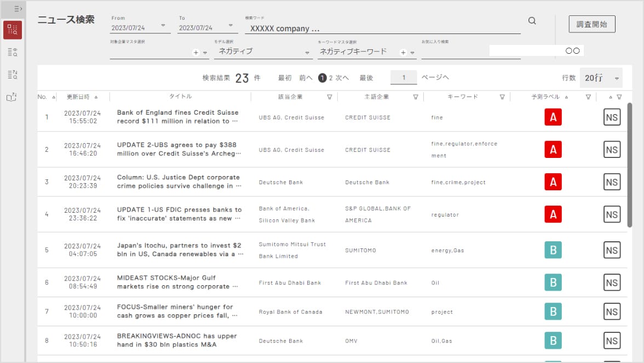Open title 'UPDATE 2-UBS agrees to pay $388'
This screenshot has height=363, width=644.
click(179, 149)
